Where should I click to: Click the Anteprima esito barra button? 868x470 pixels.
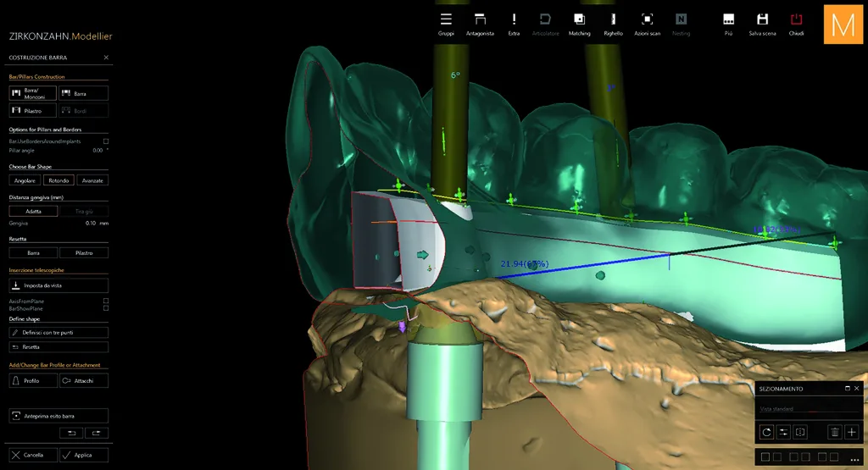tap(58, 416)
